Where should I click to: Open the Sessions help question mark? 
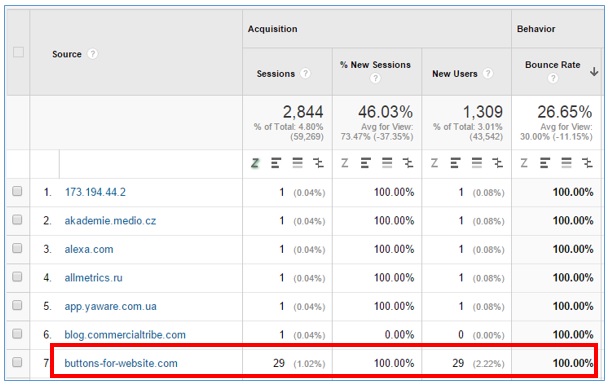point(305,73)
